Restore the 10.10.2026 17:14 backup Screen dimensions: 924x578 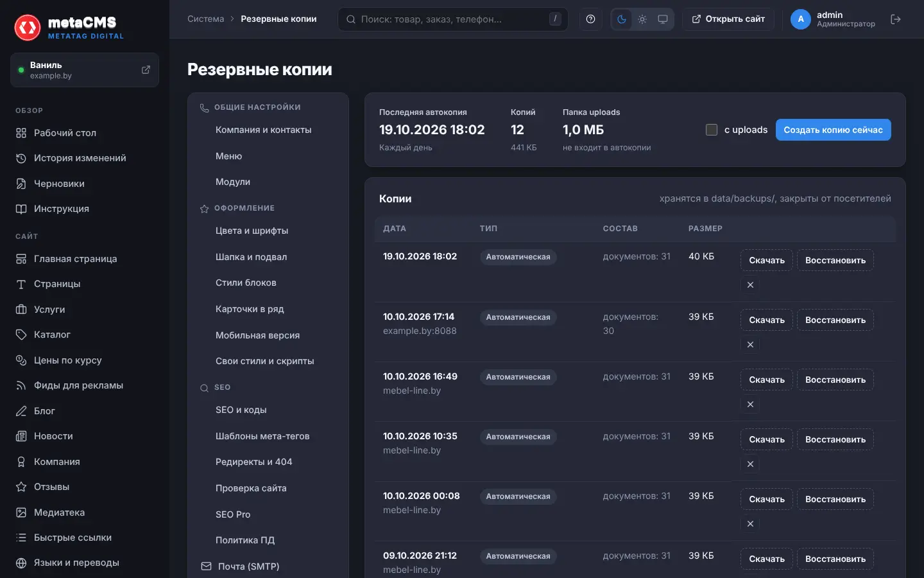click(x=835, y=320)
